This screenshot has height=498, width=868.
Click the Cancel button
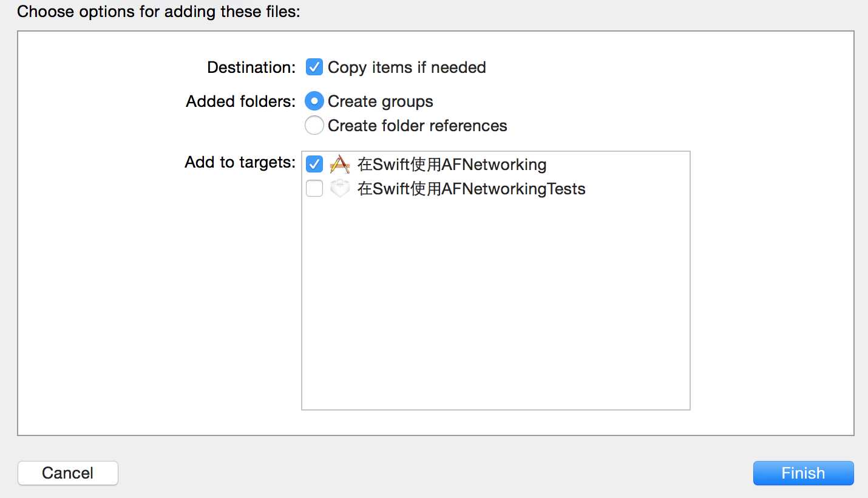click(68, 473)
